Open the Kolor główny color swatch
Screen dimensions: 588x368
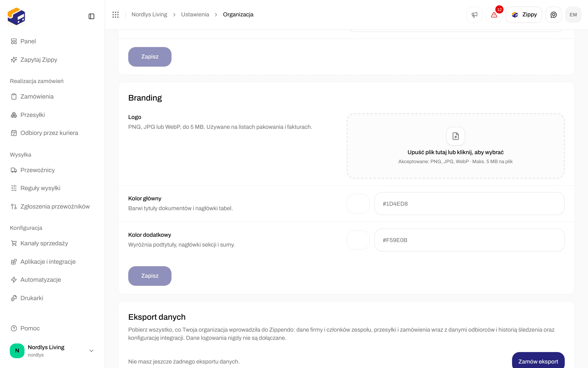[358, 204]
